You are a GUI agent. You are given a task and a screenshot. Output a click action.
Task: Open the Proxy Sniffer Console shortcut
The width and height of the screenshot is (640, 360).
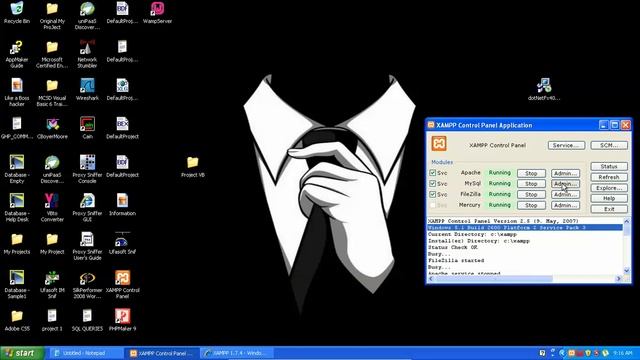click(87, 169)
